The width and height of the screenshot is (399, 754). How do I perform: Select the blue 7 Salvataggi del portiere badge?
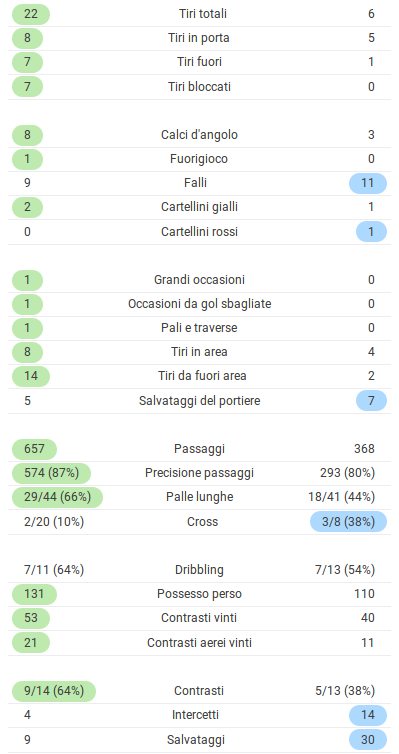point(371,401)
